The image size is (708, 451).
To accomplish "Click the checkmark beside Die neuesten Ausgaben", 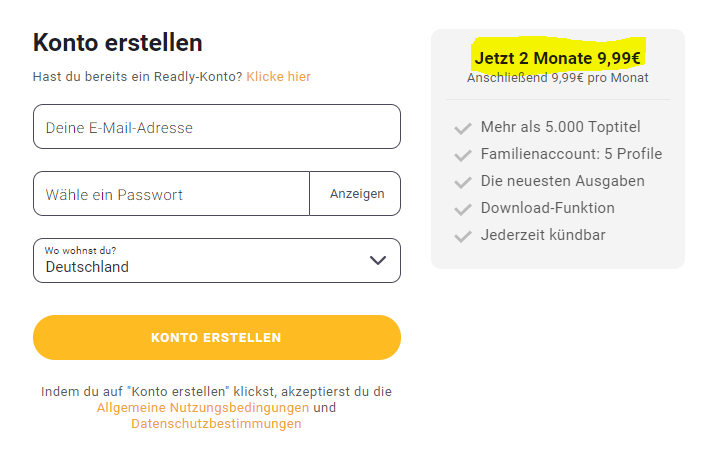I will [x=462, y=182].
